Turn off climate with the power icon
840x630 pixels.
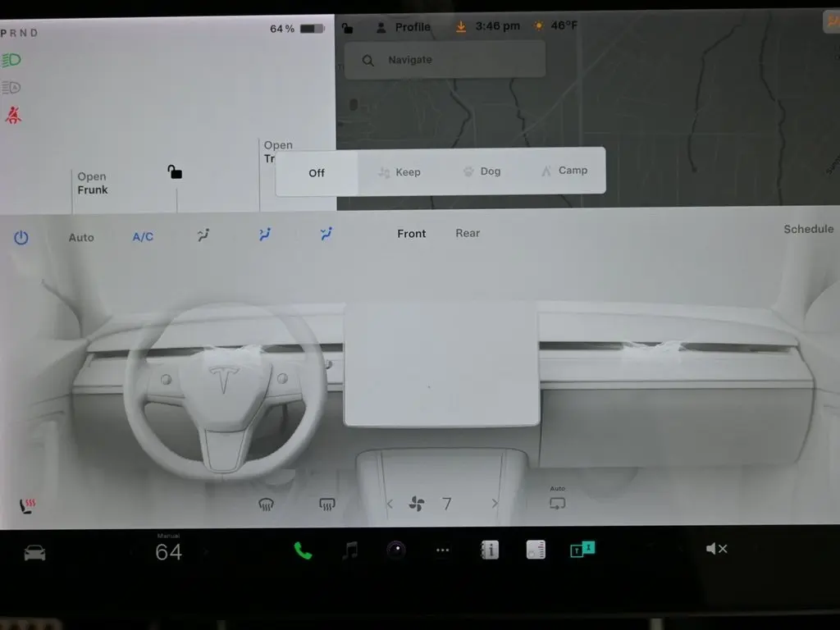[21, 238]
